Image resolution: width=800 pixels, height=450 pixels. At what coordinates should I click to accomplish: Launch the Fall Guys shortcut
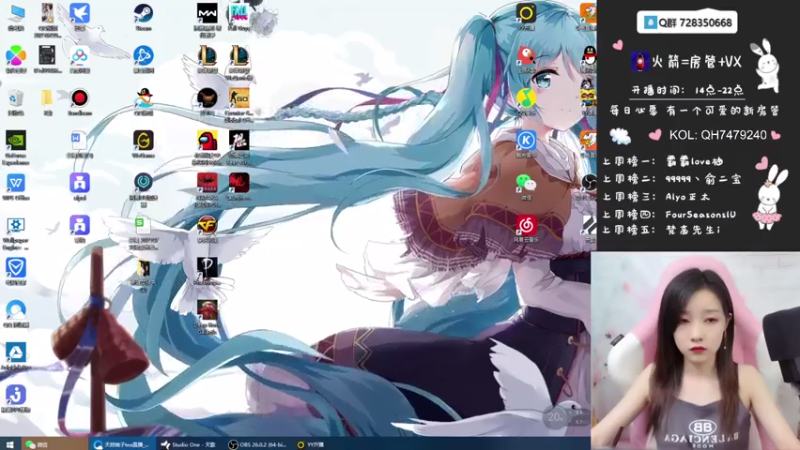pyautogui.click(x=239, y=14)
